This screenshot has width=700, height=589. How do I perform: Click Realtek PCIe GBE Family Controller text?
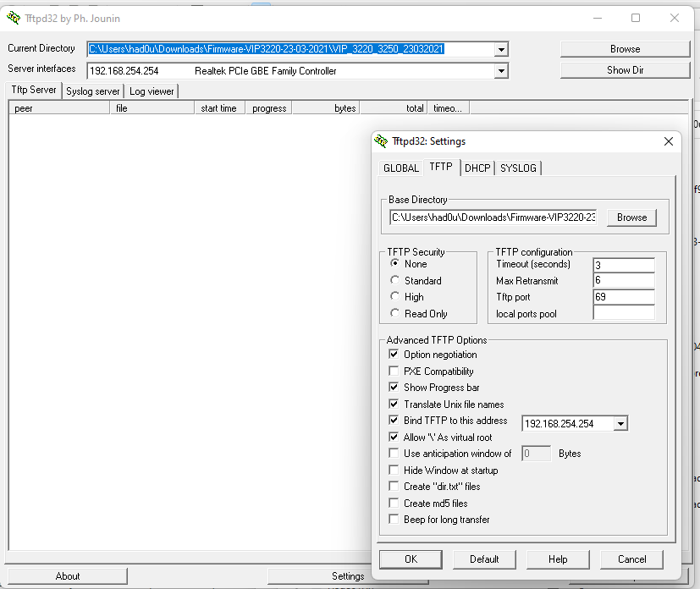[266, 71]
